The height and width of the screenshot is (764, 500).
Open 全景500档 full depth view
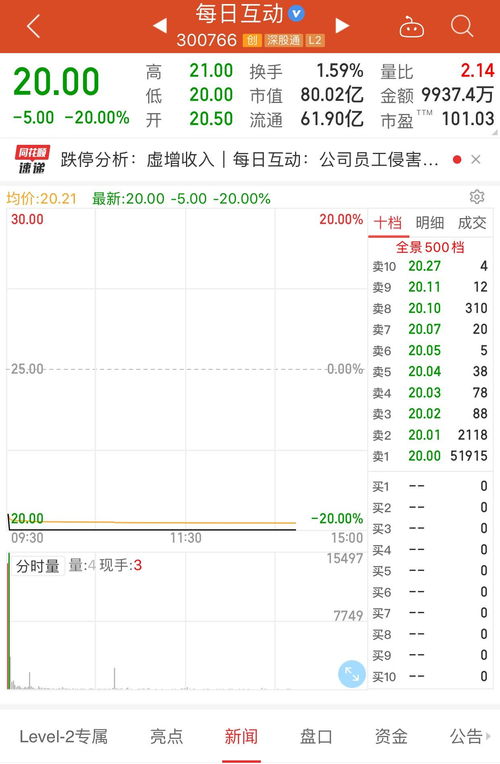click(x=429, y=247)
